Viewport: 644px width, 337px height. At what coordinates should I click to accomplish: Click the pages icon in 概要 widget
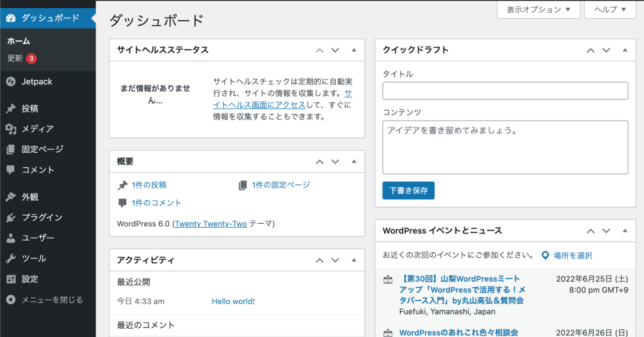(243, 185)
